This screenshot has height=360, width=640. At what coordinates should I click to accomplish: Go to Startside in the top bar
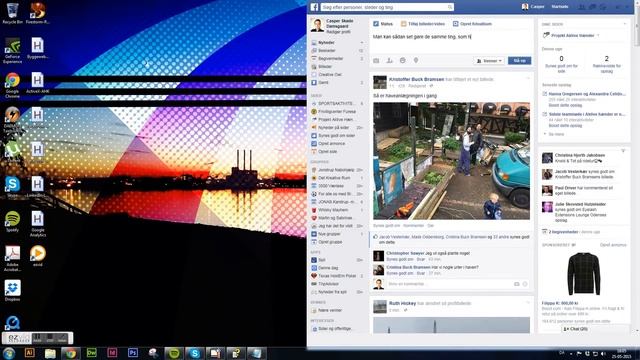click(x=560, y=7)
